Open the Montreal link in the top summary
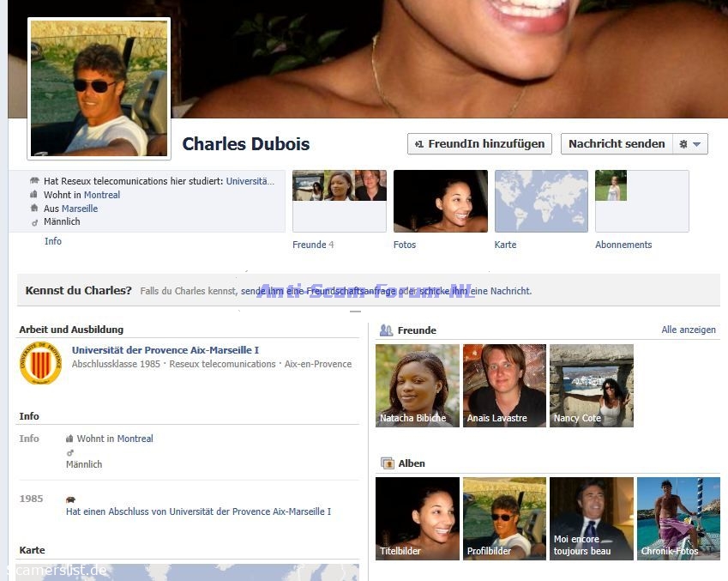 101,195
